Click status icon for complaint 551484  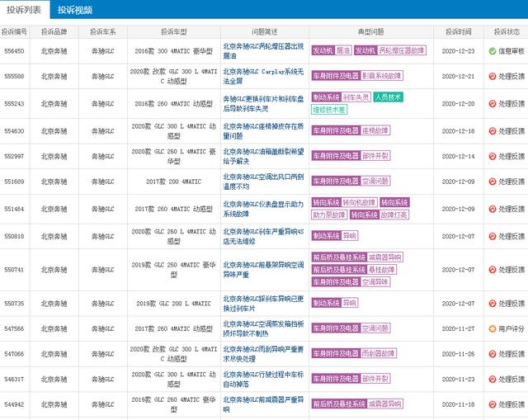pos(493,209)
